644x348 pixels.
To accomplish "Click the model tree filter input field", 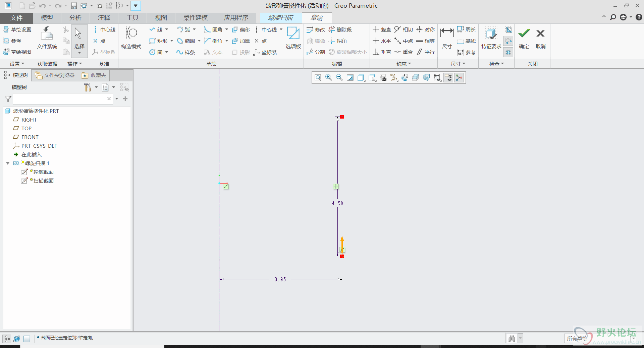I will click(x=63, y=99).
